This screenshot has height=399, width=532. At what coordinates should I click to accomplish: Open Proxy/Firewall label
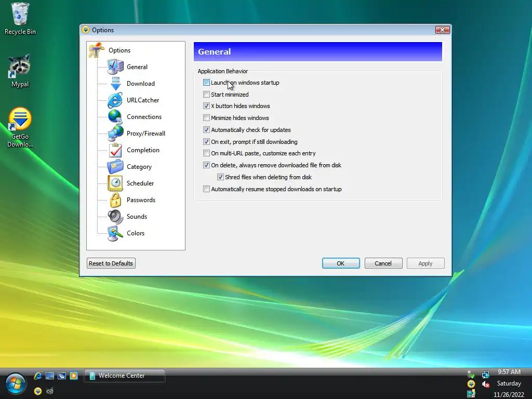(x=146, y=134)
